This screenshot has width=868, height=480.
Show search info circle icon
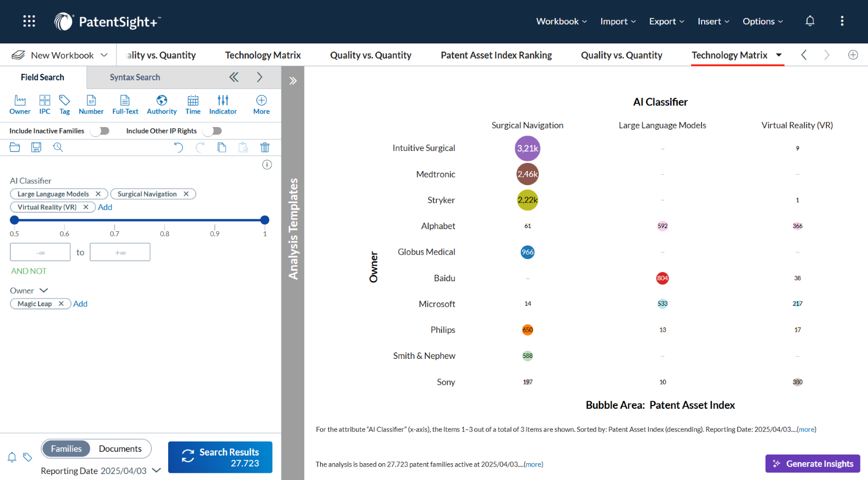tap(267, 165)
